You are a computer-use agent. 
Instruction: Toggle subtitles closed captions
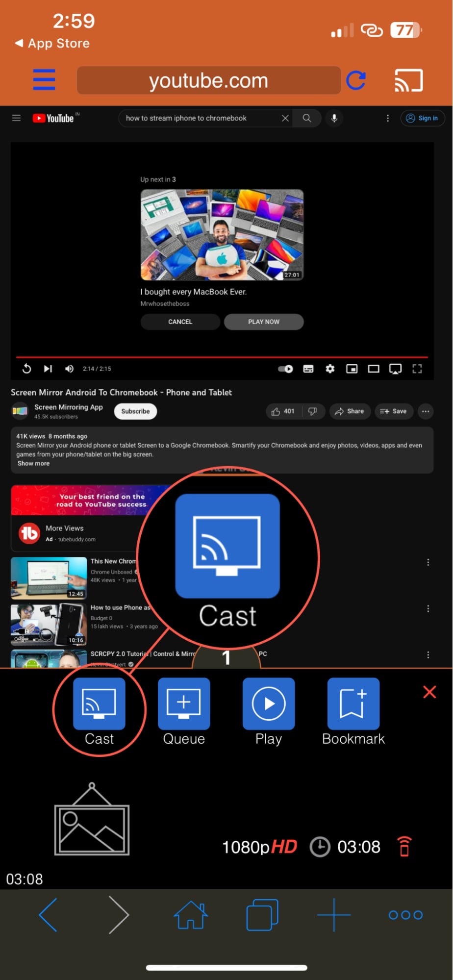[x=308, y=369]
